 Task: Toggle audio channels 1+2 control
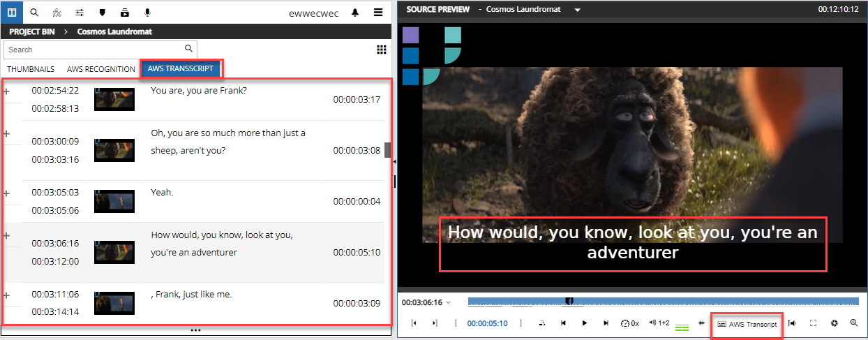click(659, 323)
